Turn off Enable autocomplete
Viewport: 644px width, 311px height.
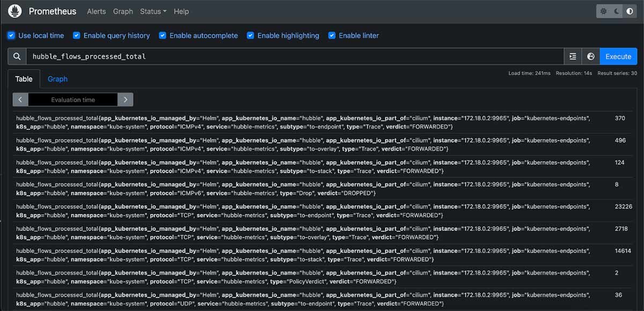point(163,35)
